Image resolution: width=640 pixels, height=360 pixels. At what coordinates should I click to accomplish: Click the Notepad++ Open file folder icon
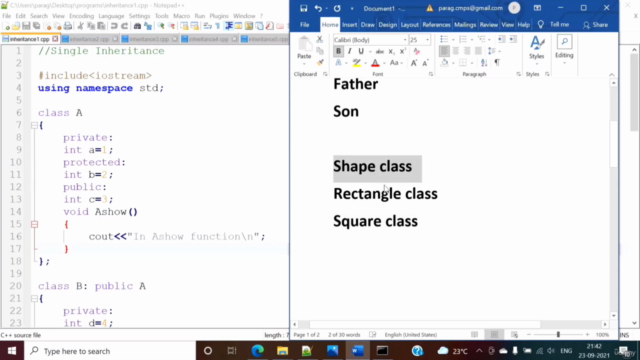(x=16, y=26)
